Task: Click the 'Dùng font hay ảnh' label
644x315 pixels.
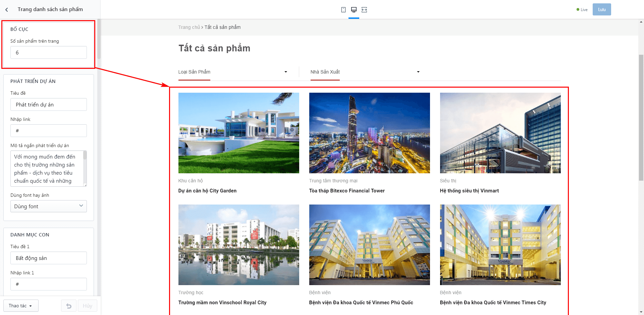Action: coord(30,195)
